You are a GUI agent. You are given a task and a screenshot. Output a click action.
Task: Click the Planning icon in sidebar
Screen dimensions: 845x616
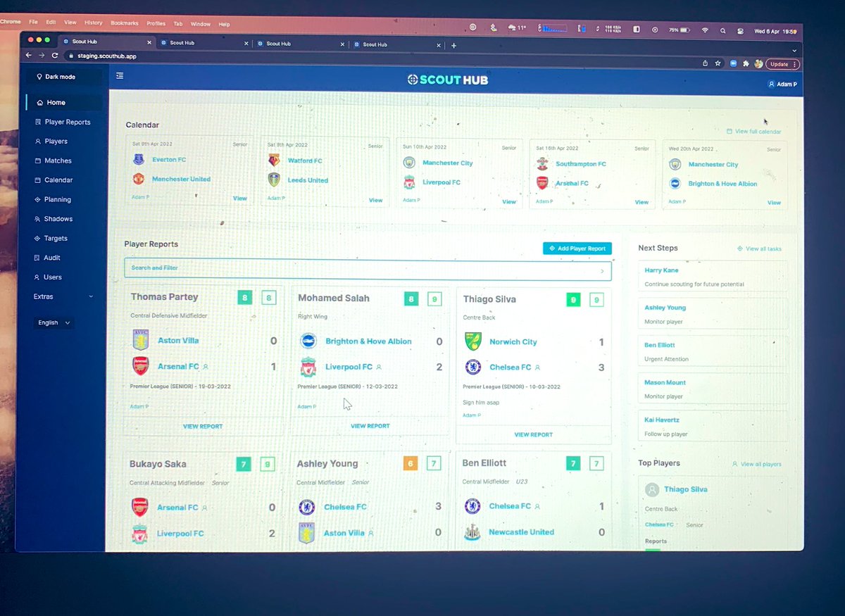tap(60, 199)
